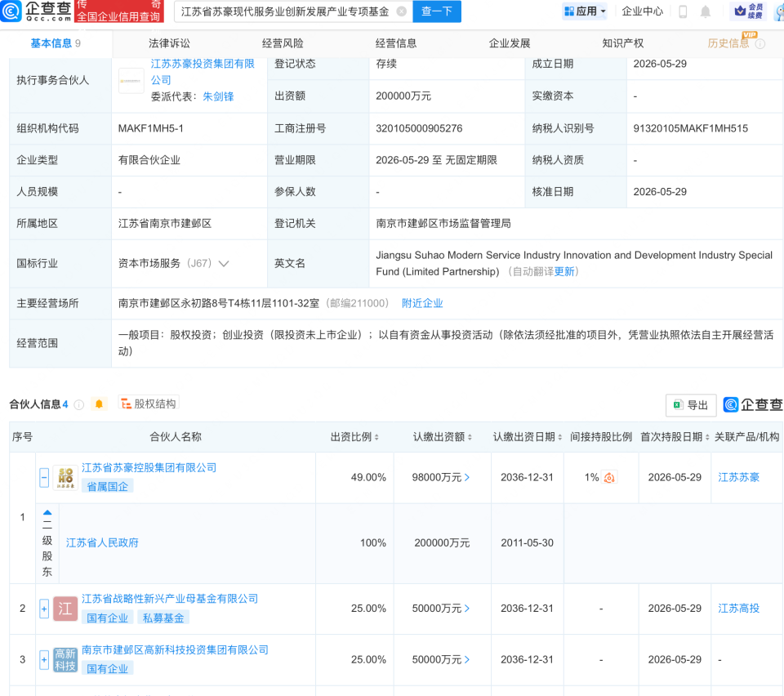This screenshot has width=784, height=696.
Task: Sort by 首次持股日期 column arrows
Action: [x=707, y=438]
